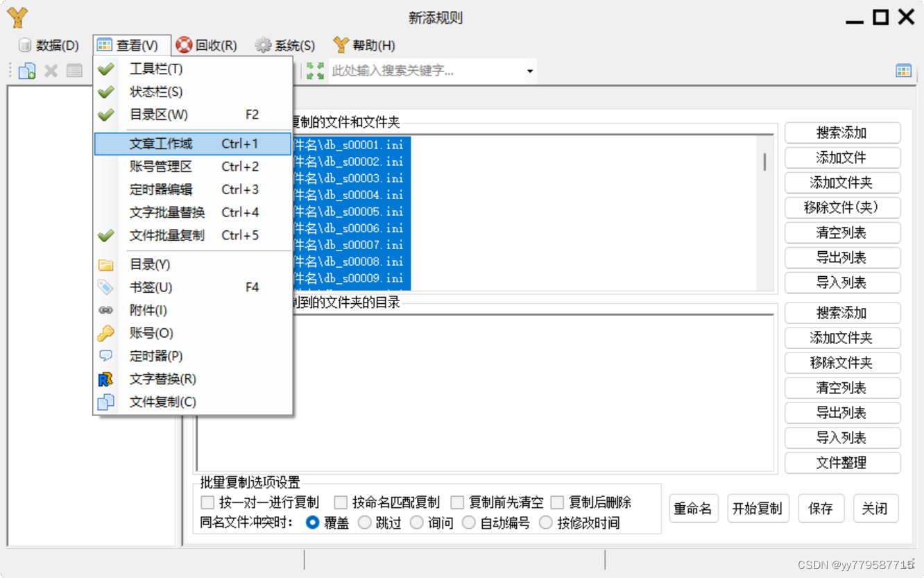The height and width of the screenshot is (578, 924).
Task: Click the key icon beside 账号(O)
Action: pos(105,333)
